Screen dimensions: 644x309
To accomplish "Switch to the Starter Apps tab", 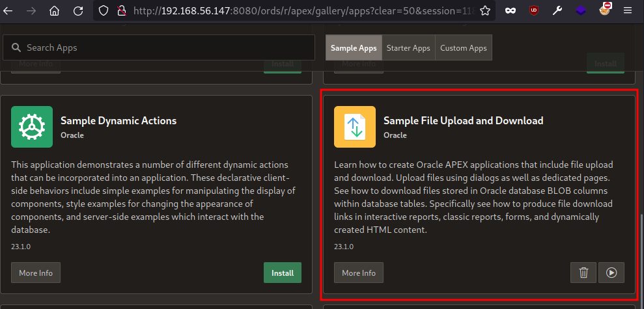I will point(408,47).
